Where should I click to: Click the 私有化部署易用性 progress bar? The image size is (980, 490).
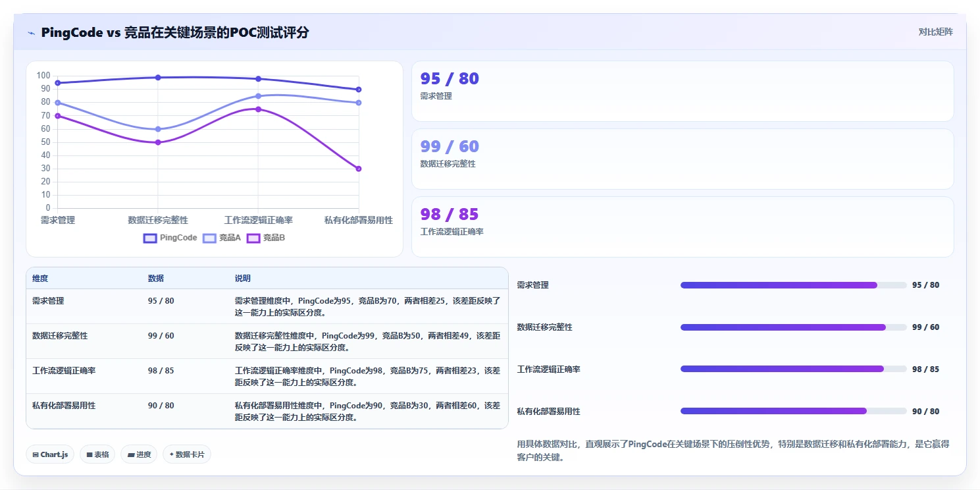point(794,412)
